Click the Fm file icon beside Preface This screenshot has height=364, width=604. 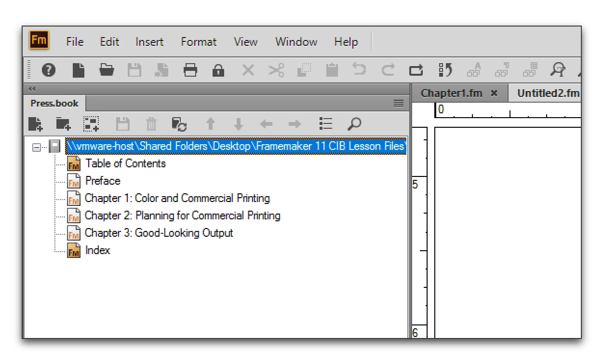tap(74, 181)
